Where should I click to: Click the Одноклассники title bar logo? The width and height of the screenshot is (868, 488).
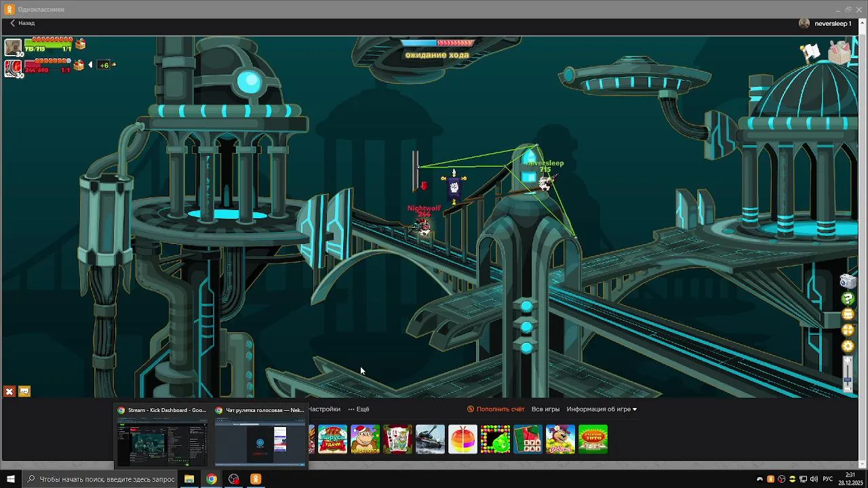[9, 9]
